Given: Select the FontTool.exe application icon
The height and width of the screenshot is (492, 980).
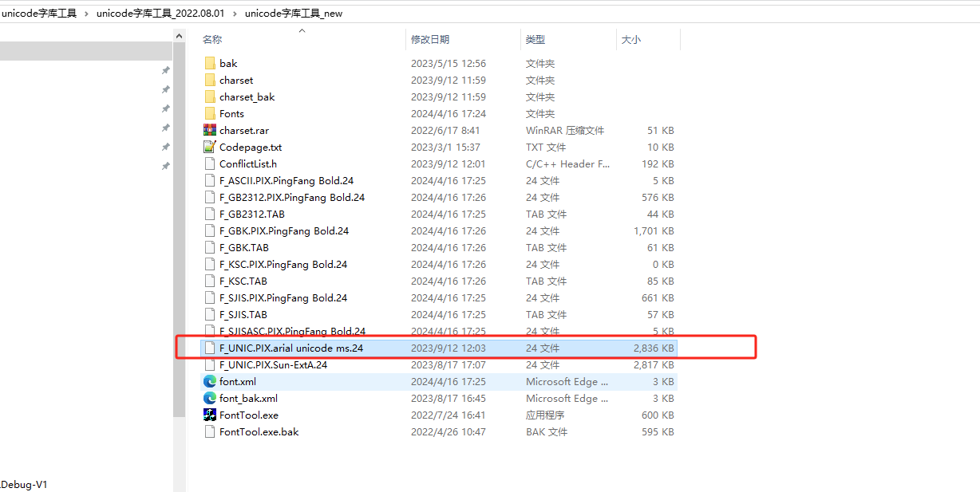Looking at the screenshot, I should [210, 415].
